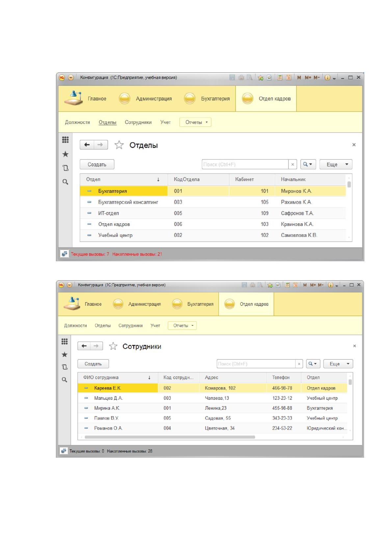Click the performance indicator icon near Текущие вызовы: 7
The image size is (392, 554).
(x=65, y=254)
